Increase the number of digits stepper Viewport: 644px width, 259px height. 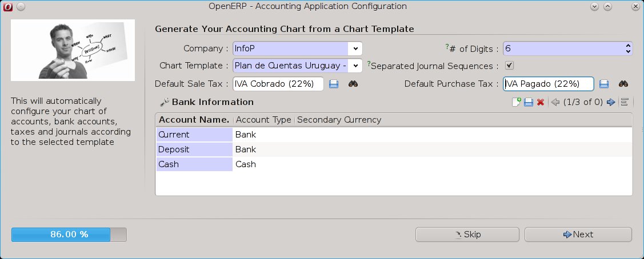point(628,46)
